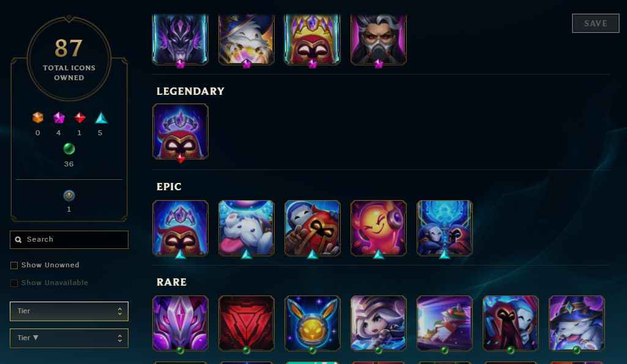Choose the Rare purple crystal crest icon
627x364 pixels.
180,323
